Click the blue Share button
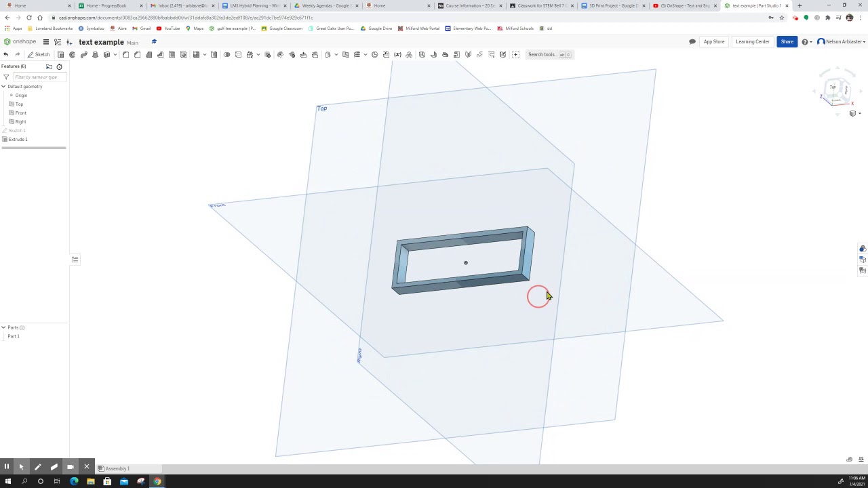868x488 pixels. (x=787, y=41)
